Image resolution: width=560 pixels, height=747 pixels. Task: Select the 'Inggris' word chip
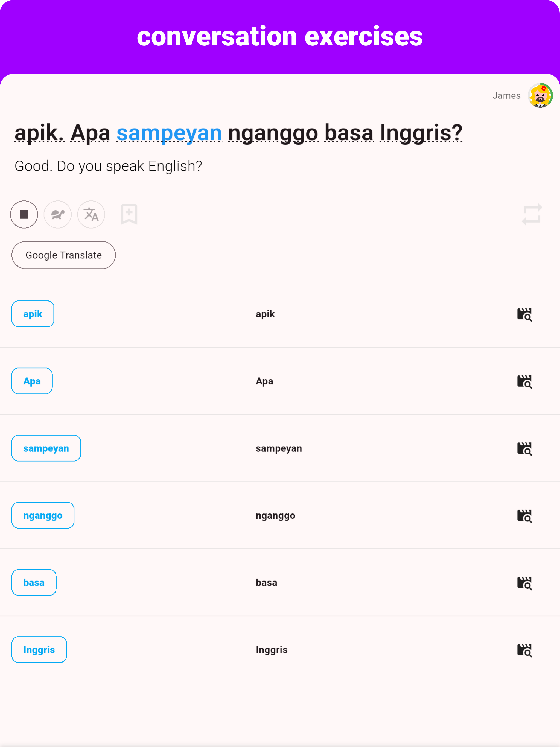tap(39, 650)
